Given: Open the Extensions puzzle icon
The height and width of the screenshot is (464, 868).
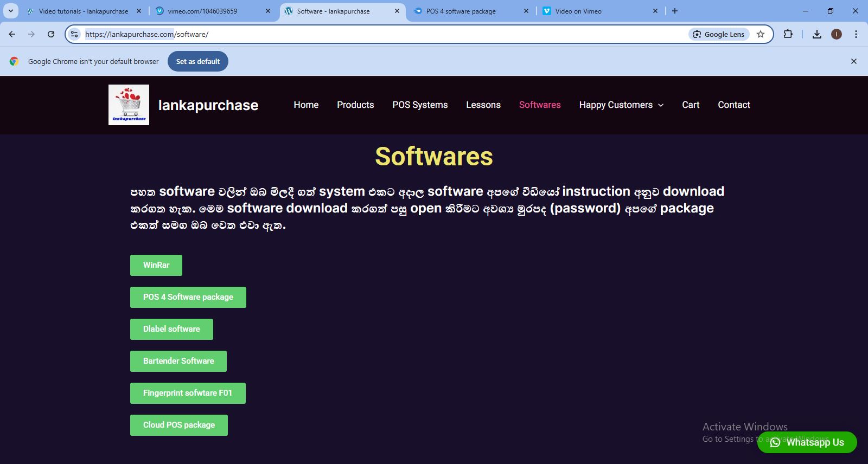Looking at the screenshot, I should click(x=788, y=34).
